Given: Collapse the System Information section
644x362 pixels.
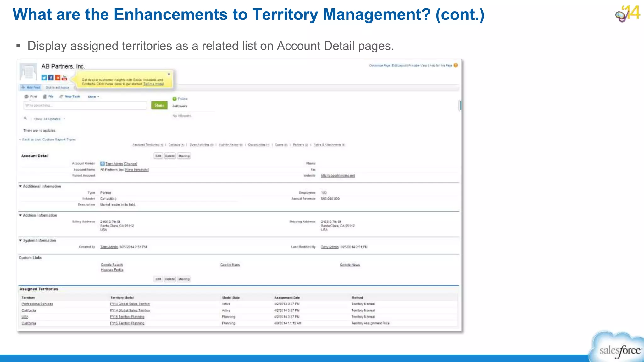Looking at the screenshot, I should (20, 240).
